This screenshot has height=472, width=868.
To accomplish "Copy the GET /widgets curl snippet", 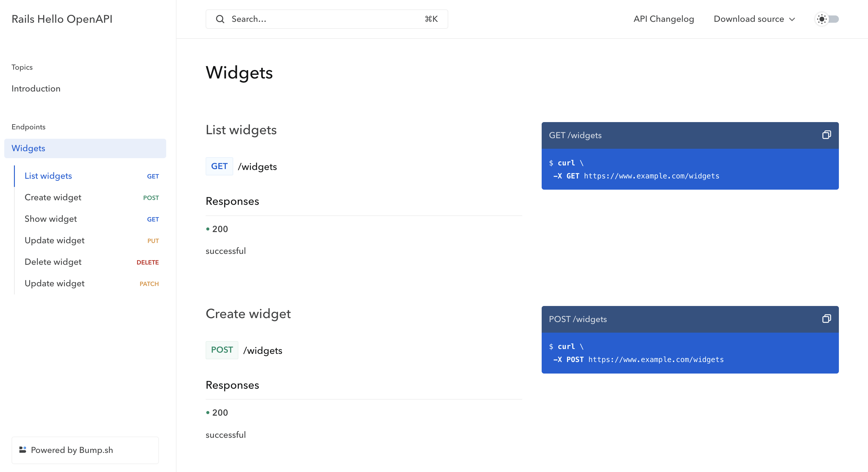I will (827, 135).
